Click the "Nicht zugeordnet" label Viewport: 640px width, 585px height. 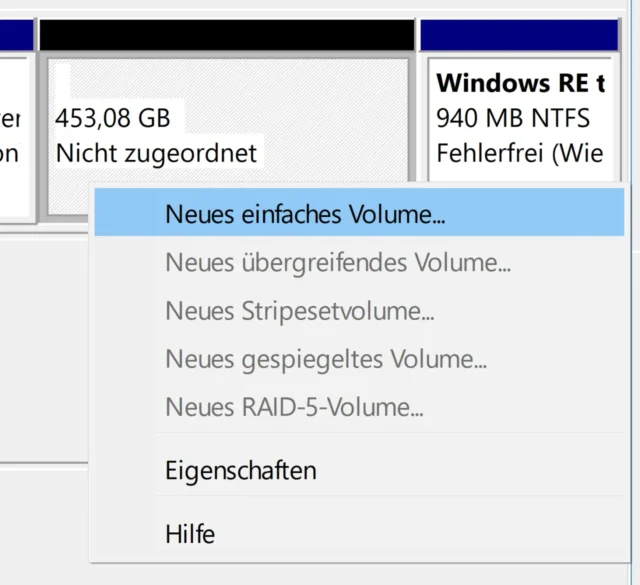[x=156, y=154]
